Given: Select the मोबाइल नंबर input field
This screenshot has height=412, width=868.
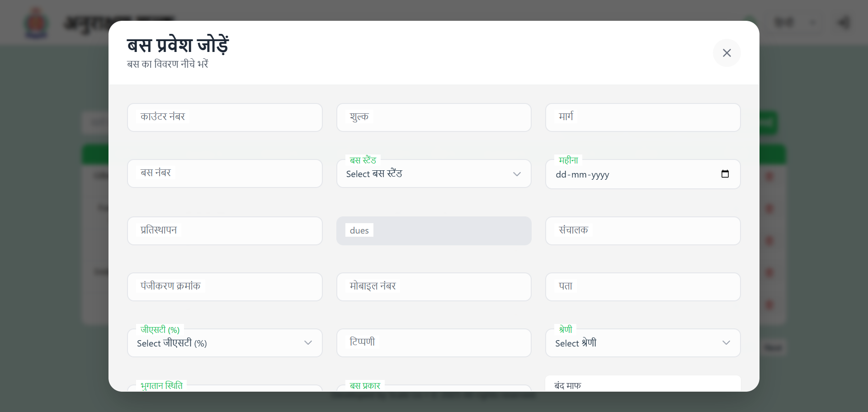Looking at the screenshot, I should [x=433, y=287].
